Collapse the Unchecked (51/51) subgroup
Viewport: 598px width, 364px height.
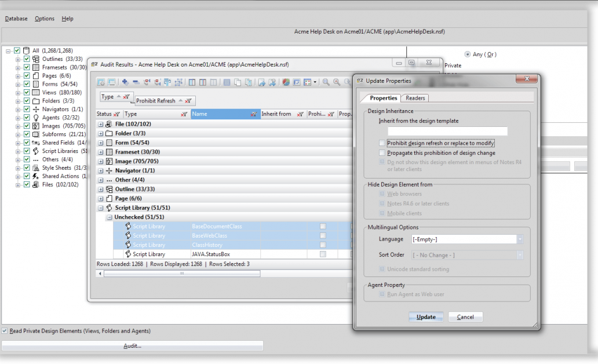[110, 217]
